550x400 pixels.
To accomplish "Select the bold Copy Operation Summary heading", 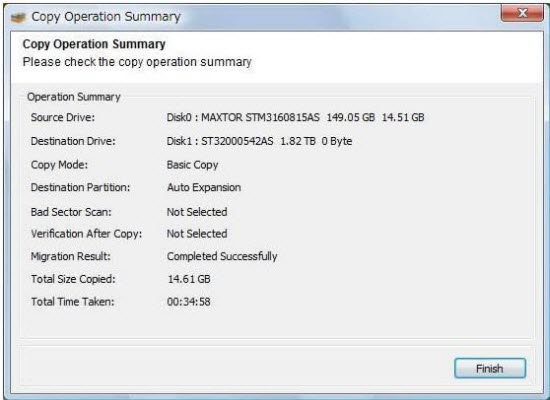I will (94, 44).
